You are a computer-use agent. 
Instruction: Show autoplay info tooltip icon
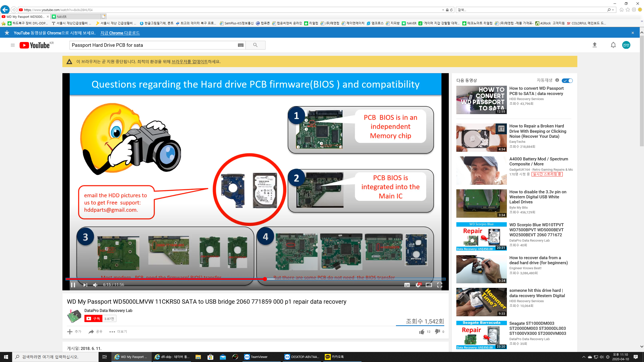coord(557,80)
